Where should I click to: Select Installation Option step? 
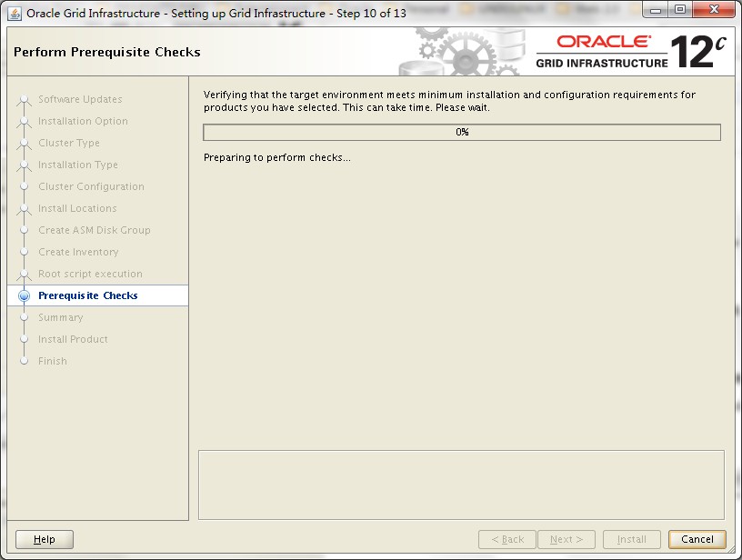(83, 121)
